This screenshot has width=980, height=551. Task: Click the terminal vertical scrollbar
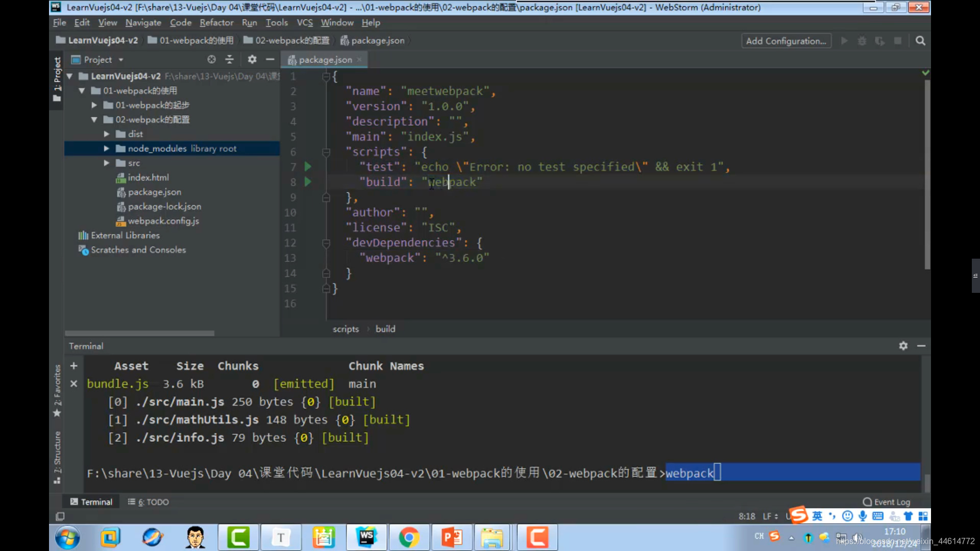[926, 483]
